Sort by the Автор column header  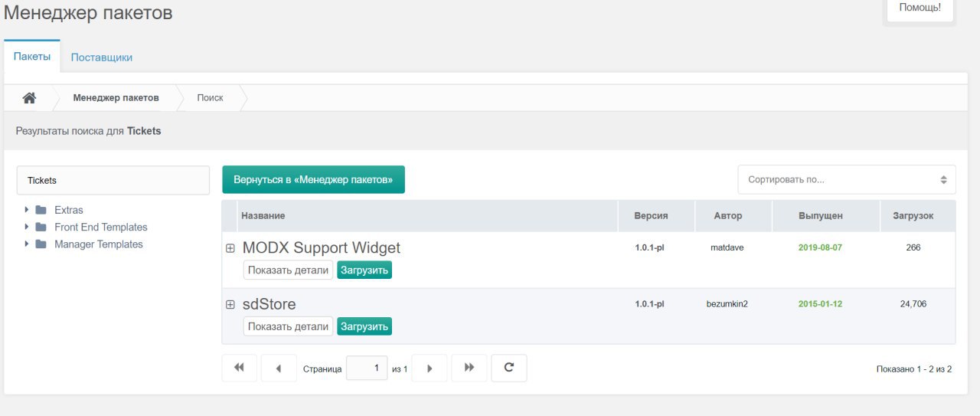[x=733, y=216]
